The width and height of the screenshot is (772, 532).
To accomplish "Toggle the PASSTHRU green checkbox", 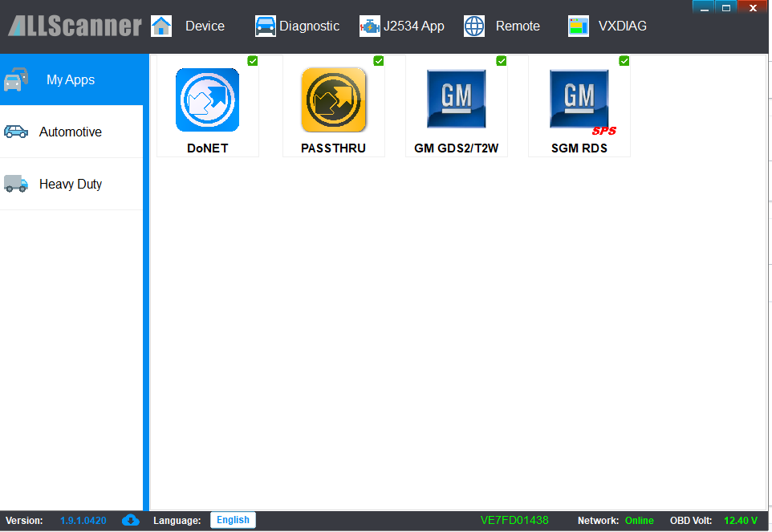I will (379, 61).
